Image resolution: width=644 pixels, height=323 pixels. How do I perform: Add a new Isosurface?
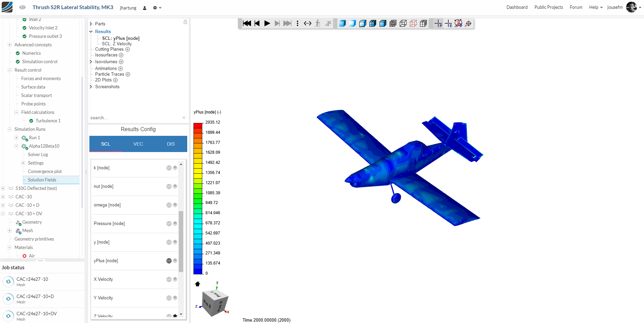click(x=121, y=55)
